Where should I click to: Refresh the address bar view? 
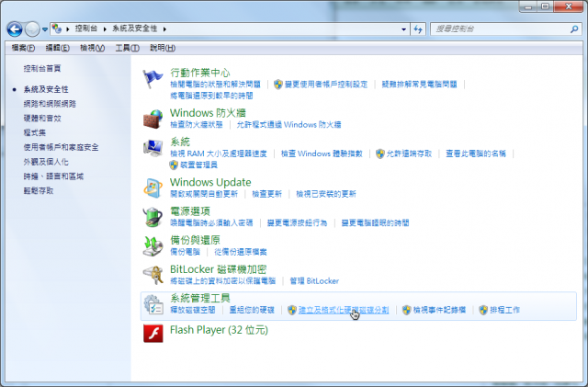click(418, 28)
